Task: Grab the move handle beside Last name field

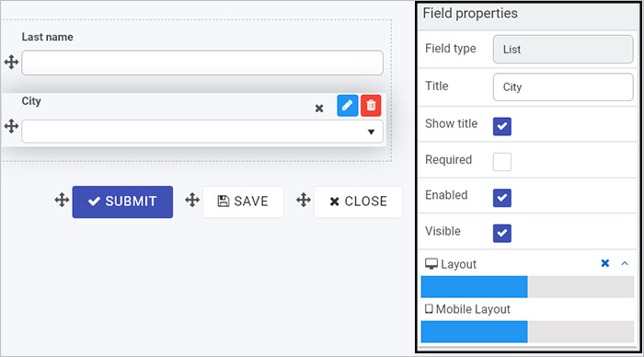Action: tap(11, 63)
